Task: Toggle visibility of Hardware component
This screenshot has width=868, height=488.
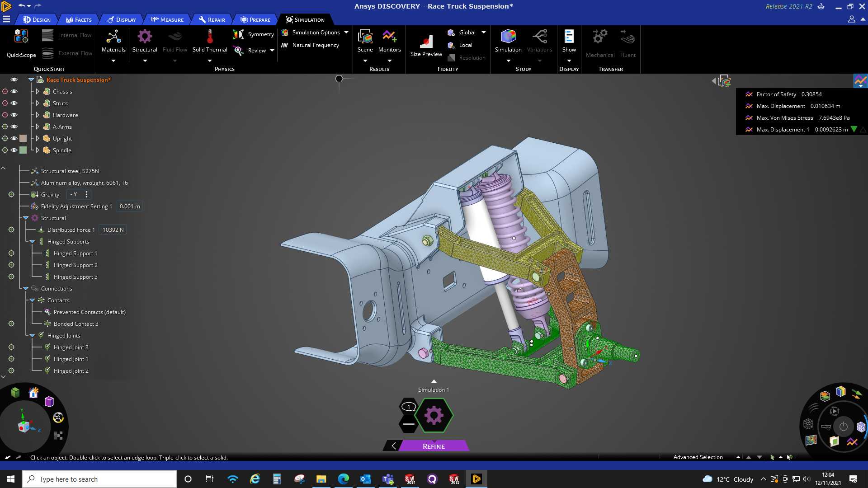Action: pos(14,115)
